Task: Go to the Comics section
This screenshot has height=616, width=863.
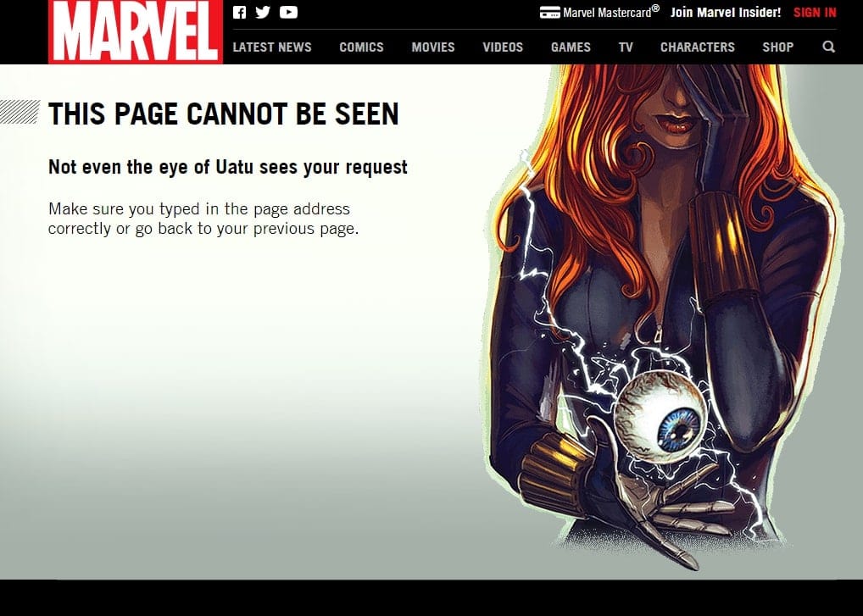Action: coord(361,47)
